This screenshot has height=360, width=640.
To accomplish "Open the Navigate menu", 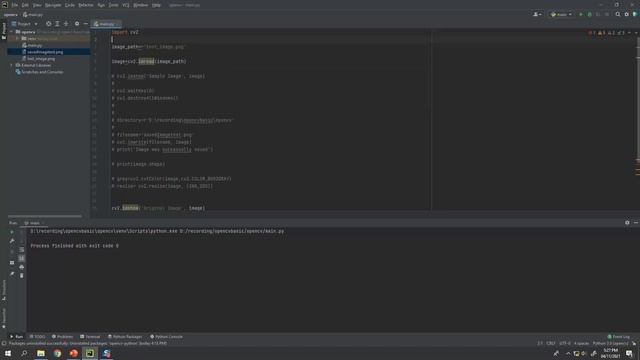I will click(53, 5).
